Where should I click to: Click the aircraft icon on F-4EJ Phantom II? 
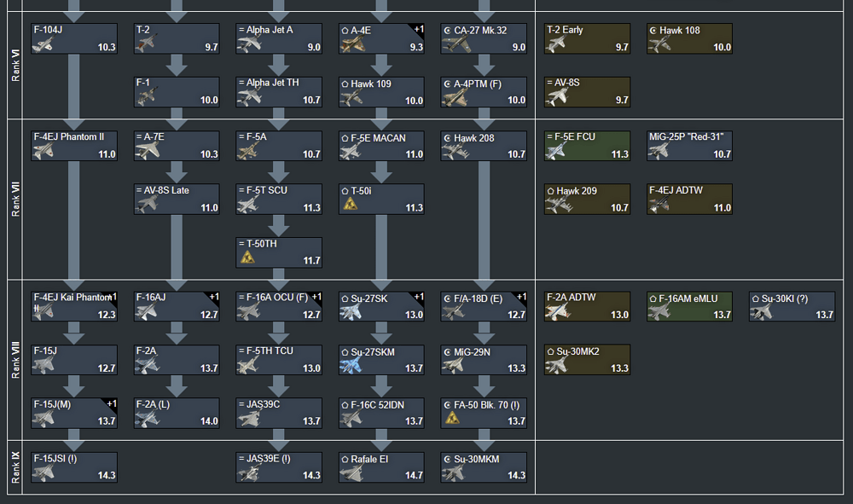pyautogui.click(x=43, y=151)
